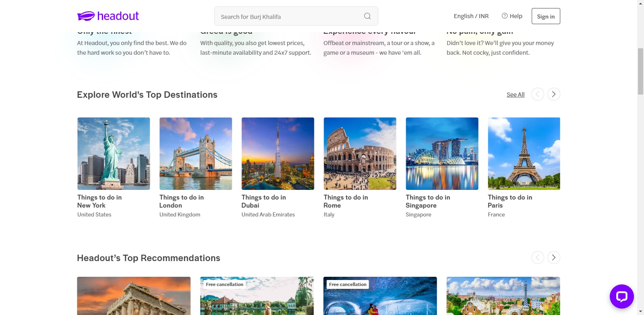
Task: Select the Rome Colosseum picture
Action: [x=360, y=154]
